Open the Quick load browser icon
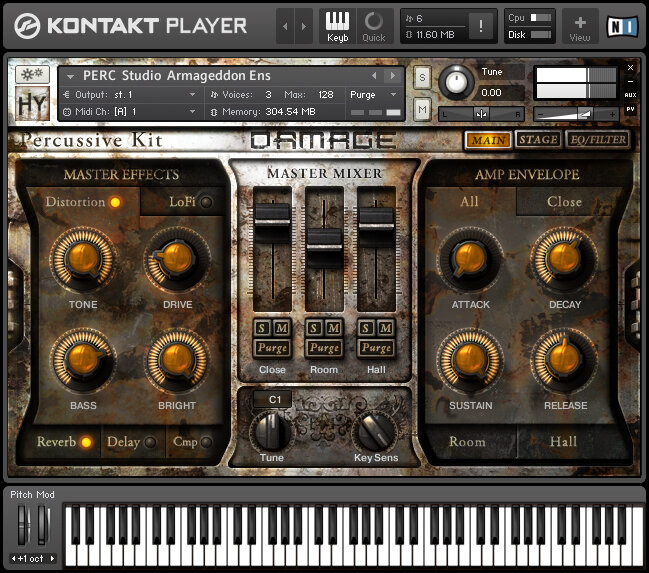 pyautogui.click(x=374, y=26)
